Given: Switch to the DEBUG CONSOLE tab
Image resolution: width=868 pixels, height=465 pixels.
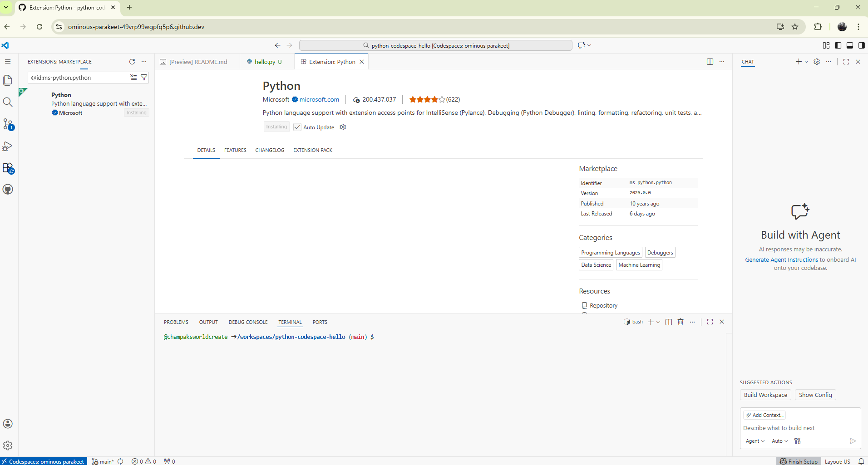Looking at the screenshot, I should (248, 322).
